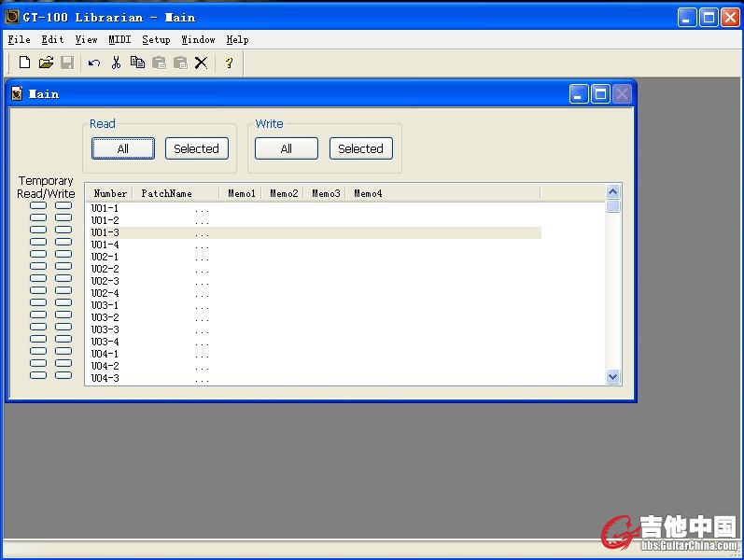Image resolution: width=744 pixels, height=560 pixels.
Task: Click the All button under Read
Action: [x=123, y=148]
